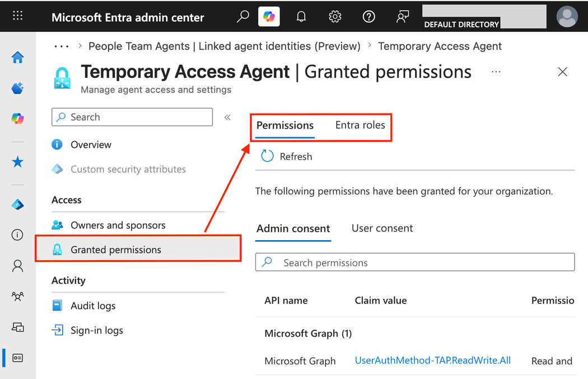The height and width of the screenshot is (379, 588).
Task: Click the Temporary Access Agent lock icon
Action: 62,78
